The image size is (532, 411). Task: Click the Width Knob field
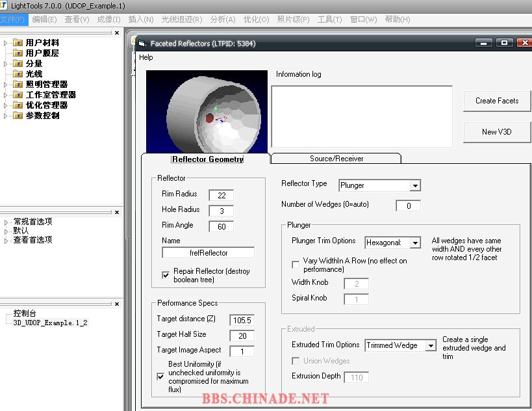point(356,284)
